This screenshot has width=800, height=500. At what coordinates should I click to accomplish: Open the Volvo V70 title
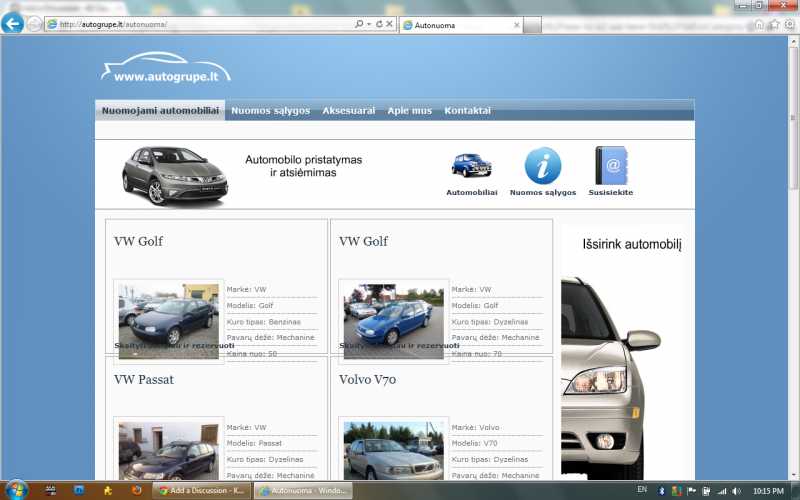click(367, 379)
